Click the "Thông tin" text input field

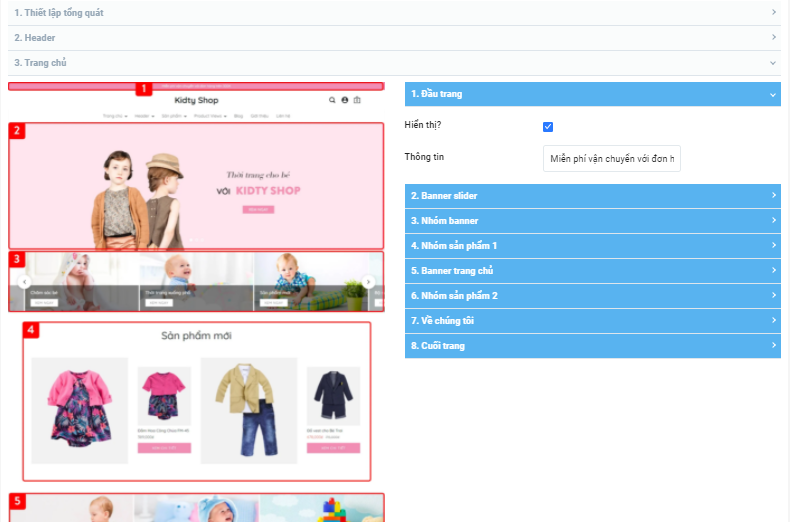pos(611,159)
